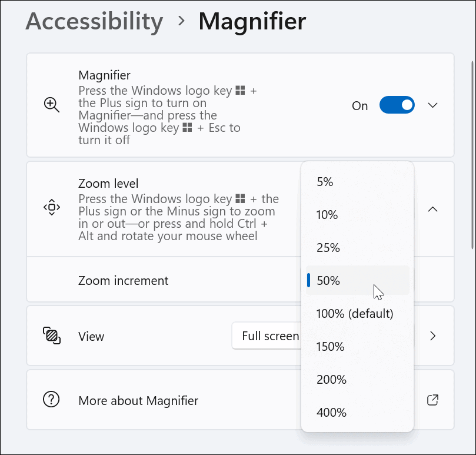Click the View mode icon
The image size is (476, 455).
coord(52,336)
